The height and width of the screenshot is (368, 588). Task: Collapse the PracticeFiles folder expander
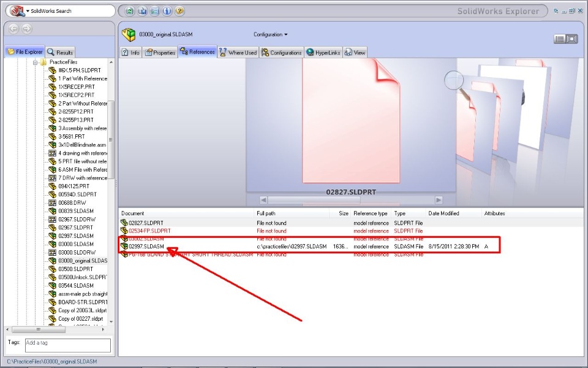[36, 63]
